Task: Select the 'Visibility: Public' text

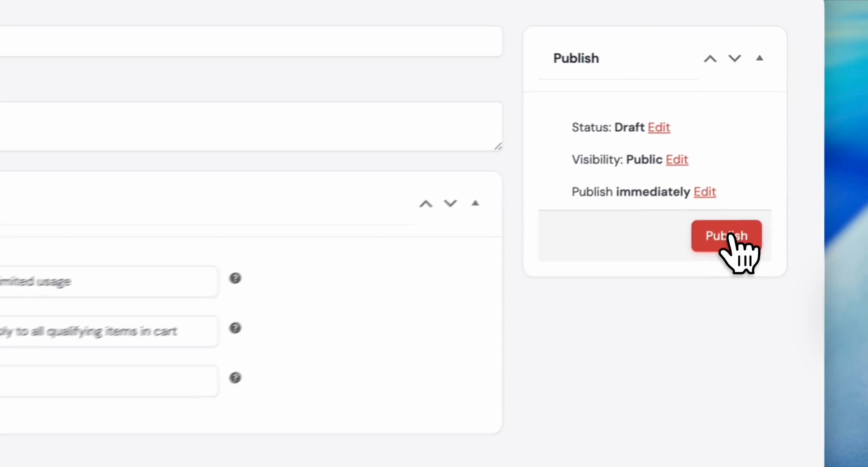Action: tap(617, 160)
